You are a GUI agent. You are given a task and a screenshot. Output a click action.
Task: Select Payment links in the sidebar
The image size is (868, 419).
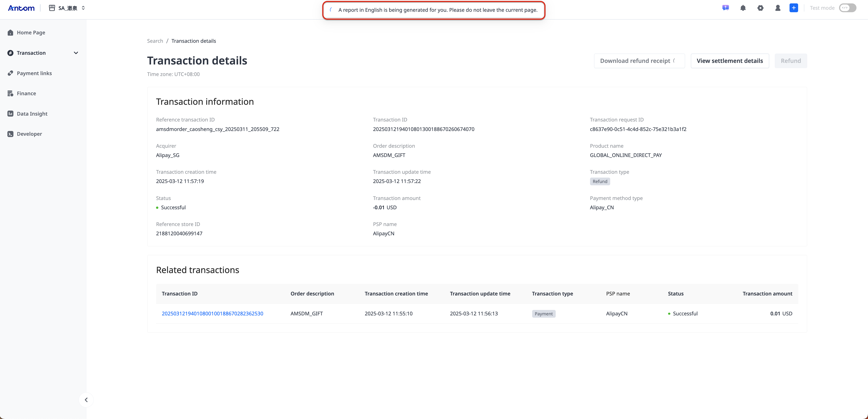pyautogui.click(x=34, y=73)
